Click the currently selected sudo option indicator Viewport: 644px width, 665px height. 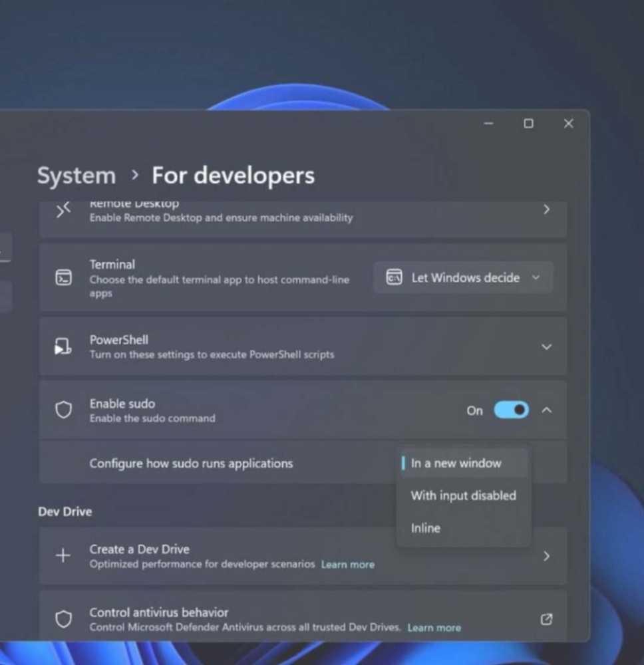click(x=402, y=463)
